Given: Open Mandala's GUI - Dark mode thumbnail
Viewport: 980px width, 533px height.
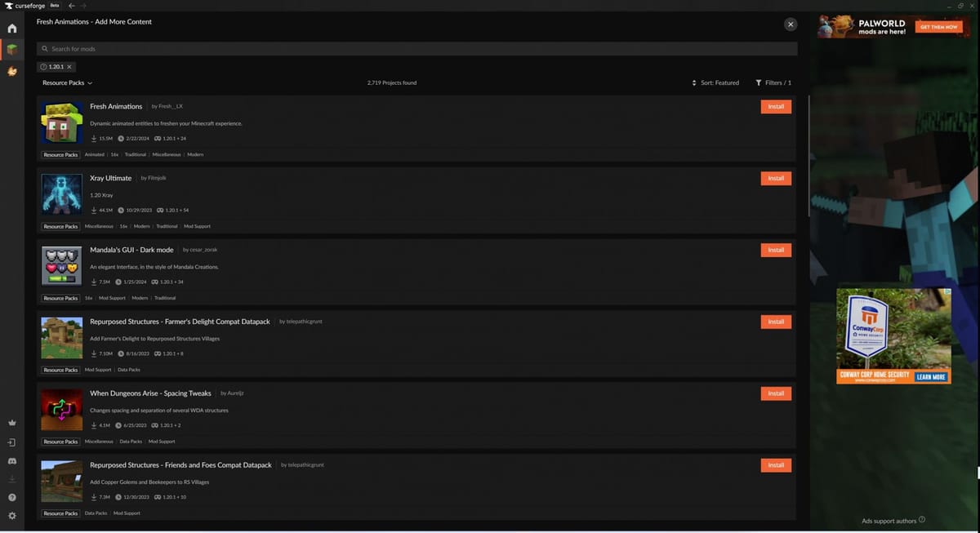Looking at the screenshot, I should (62, 266).
